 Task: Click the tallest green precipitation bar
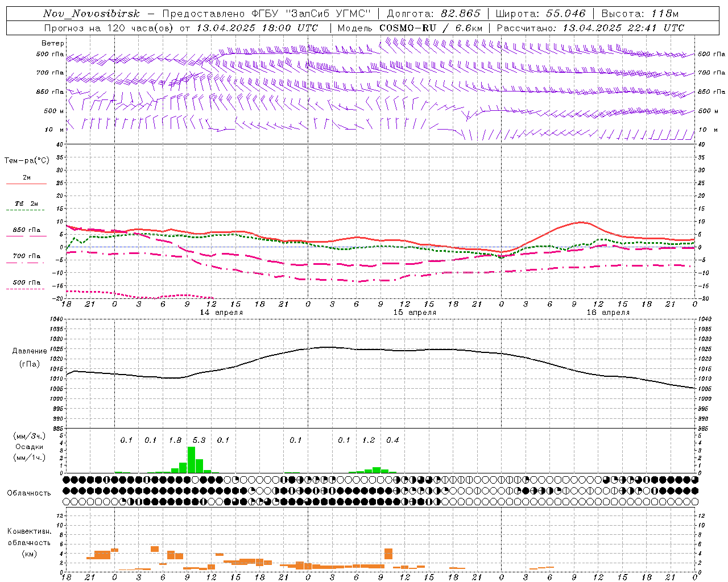click(191, 460)
